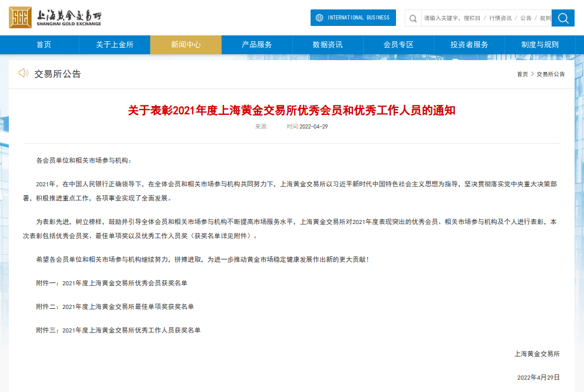
Task: Click the red notice title heading
Action: coord(292,110)
